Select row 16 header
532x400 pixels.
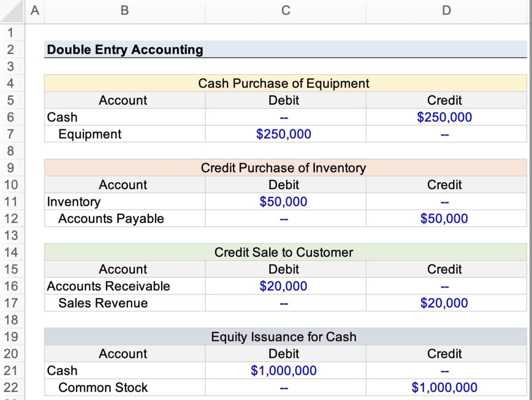(11, 286)
